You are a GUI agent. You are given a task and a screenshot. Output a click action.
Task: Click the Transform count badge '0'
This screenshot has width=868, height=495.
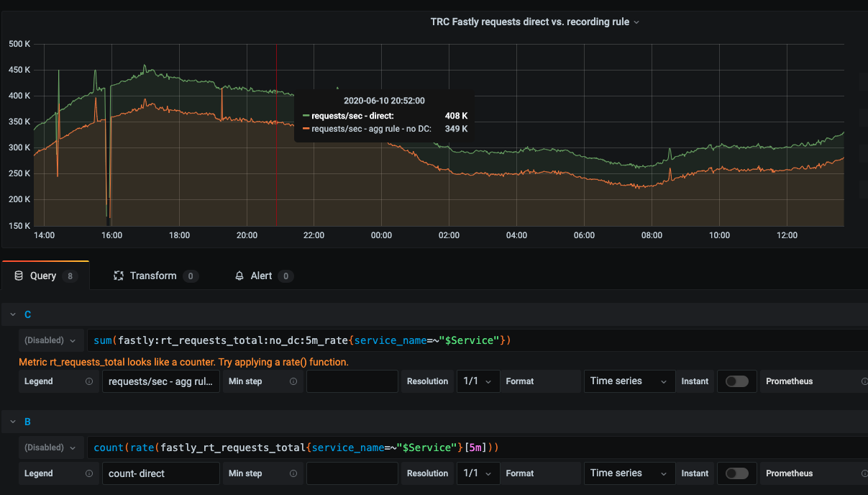190,276
